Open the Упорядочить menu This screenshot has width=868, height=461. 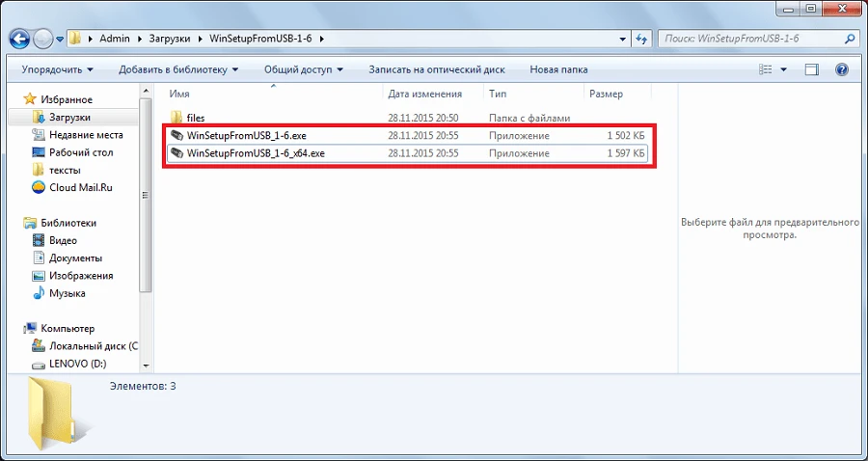point(58,69)
